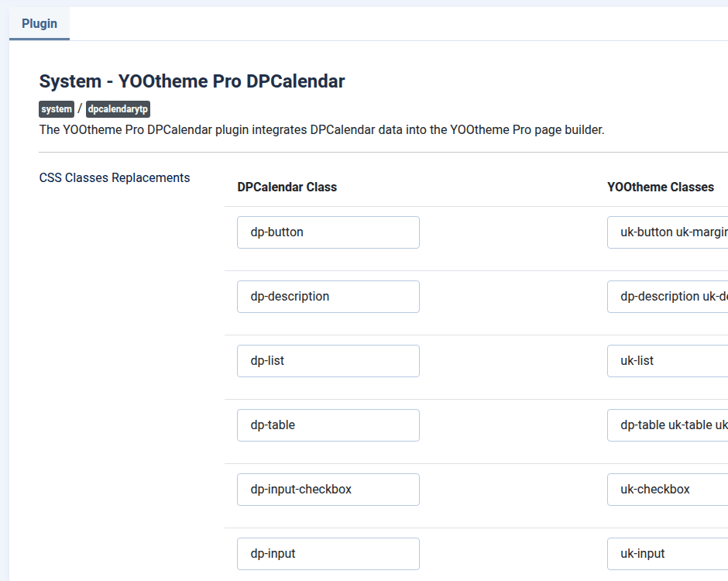Focus the dp-input-checkbox class field

[x=328, y=490]
